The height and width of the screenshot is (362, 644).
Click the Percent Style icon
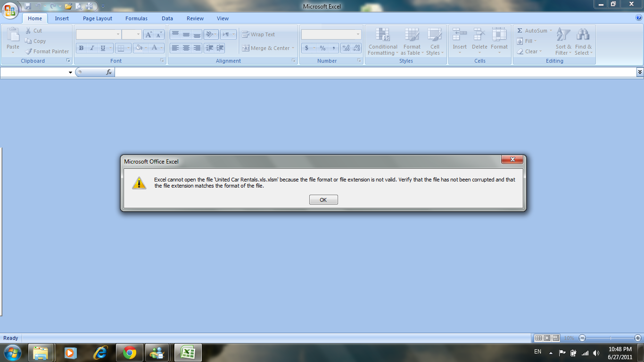pos(323,48)
